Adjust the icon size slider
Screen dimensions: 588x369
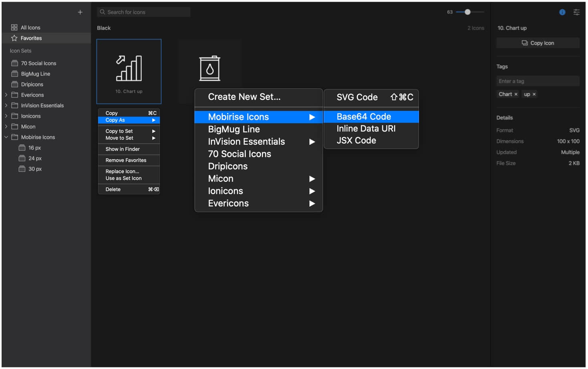[467, 12]
